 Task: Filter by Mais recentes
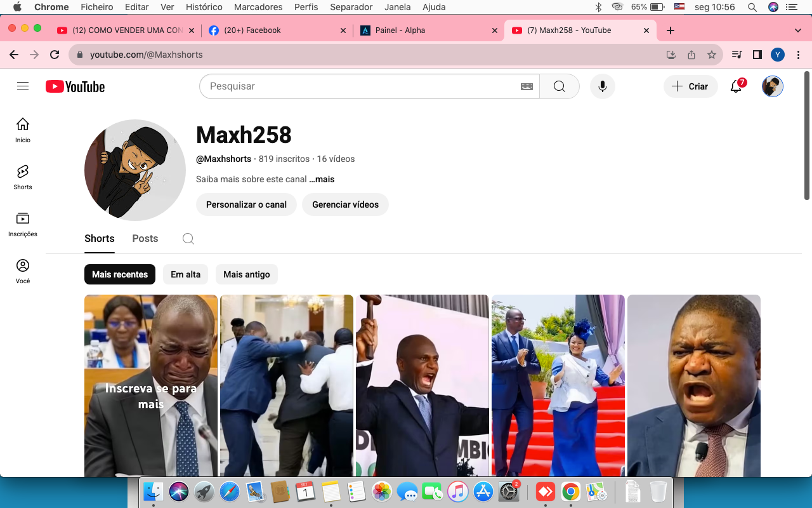[x=120, y=274]
